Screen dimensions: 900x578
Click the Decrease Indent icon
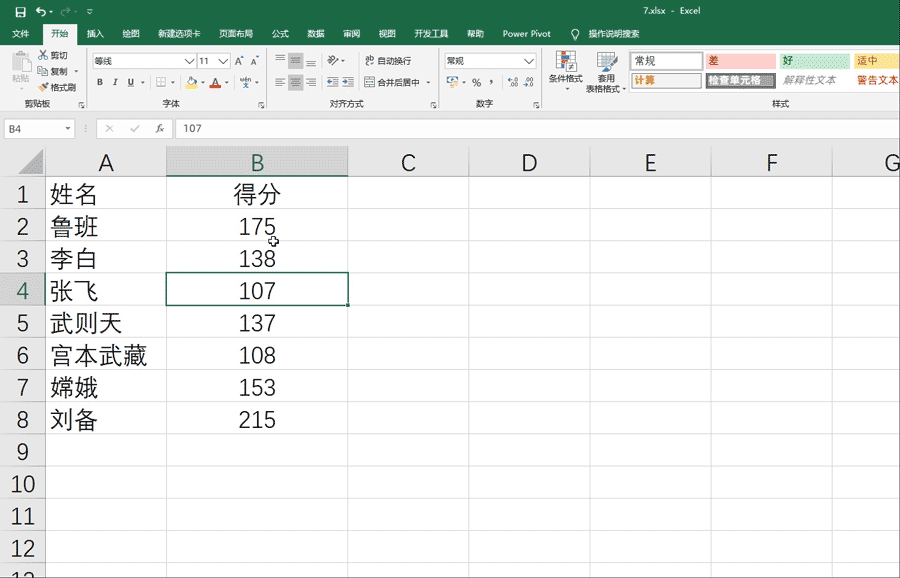pos(332,82)
